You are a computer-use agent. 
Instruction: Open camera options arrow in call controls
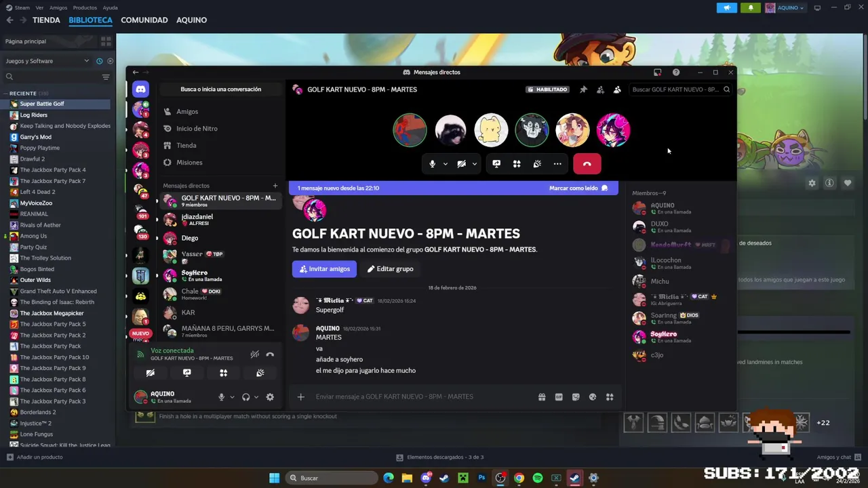[475, 164]
